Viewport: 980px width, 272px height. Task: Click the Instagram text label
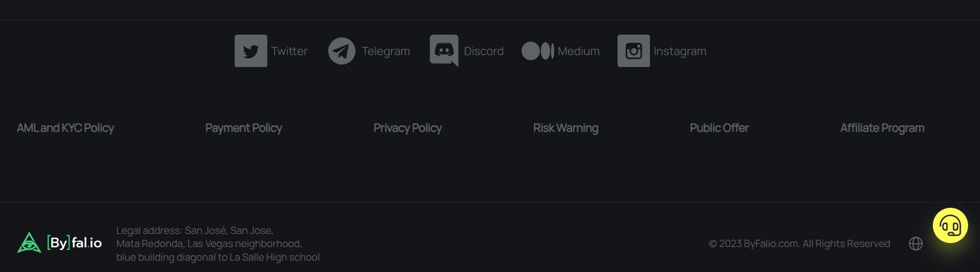click(679, 51)
